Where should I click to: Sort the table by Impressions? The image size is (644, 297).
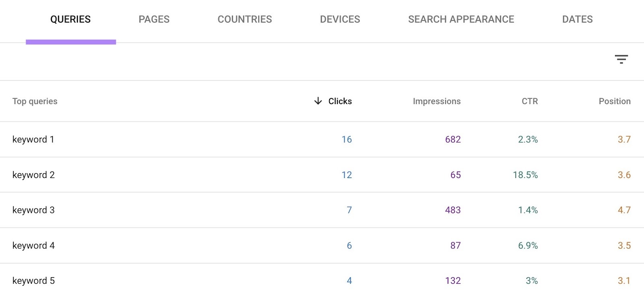pyautogui.click(x=436, y=101)
